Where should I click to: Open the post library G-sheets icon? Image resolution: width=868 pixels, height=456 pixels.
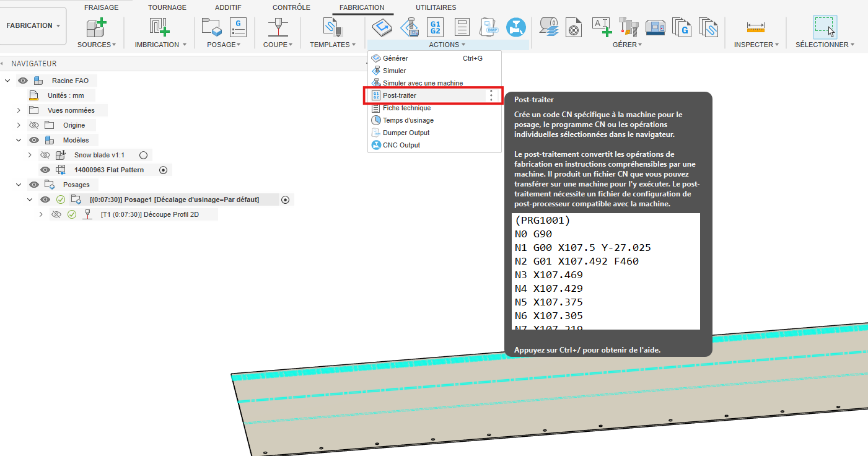click(x=682, y=27)
